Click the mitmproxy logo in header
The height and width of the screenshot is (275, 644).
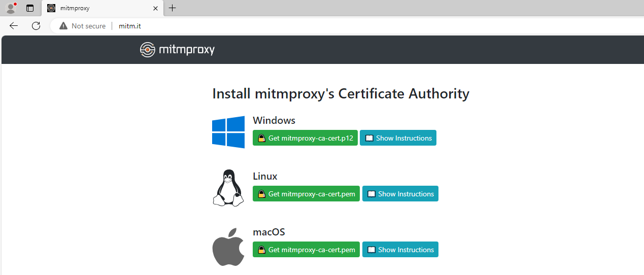(178, 50)
